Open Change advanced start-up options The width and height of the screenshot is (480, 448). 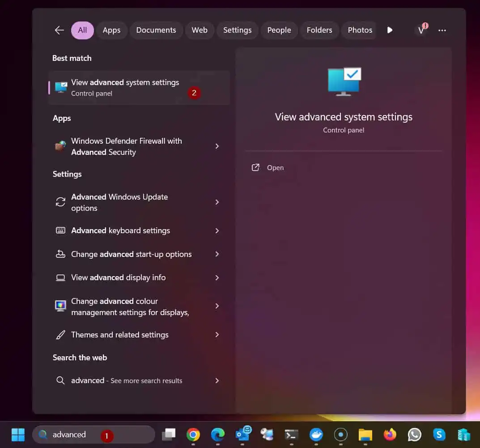tap(139, 254)
